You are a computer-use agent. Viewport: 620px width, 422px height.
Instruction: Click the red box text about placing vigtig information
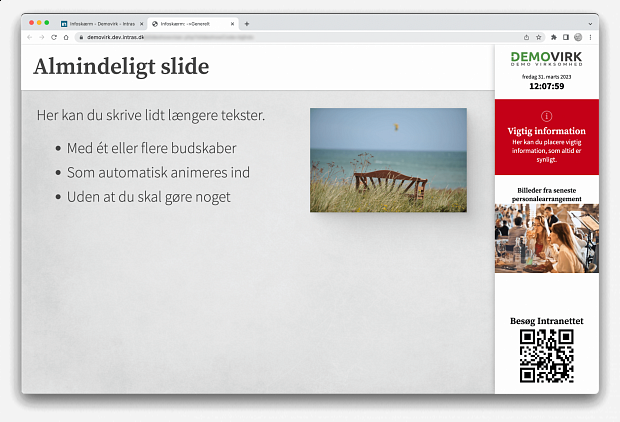[546, 151]
